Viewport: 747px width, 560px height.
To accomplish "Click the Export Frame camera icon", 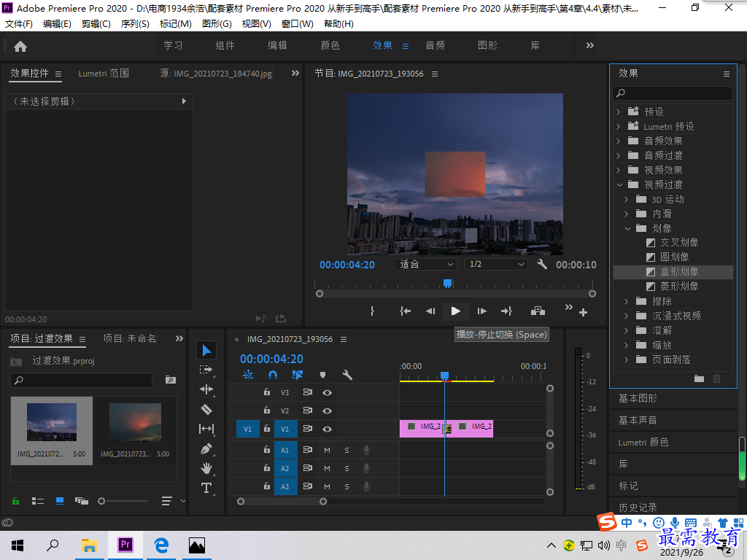I will point(538,311).
